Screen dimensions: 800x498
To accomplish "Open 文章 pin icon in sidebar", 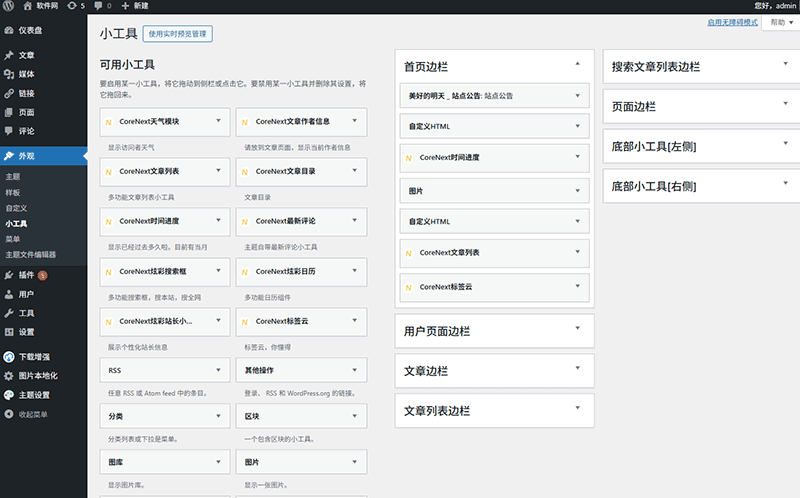I will coord(9,55).
